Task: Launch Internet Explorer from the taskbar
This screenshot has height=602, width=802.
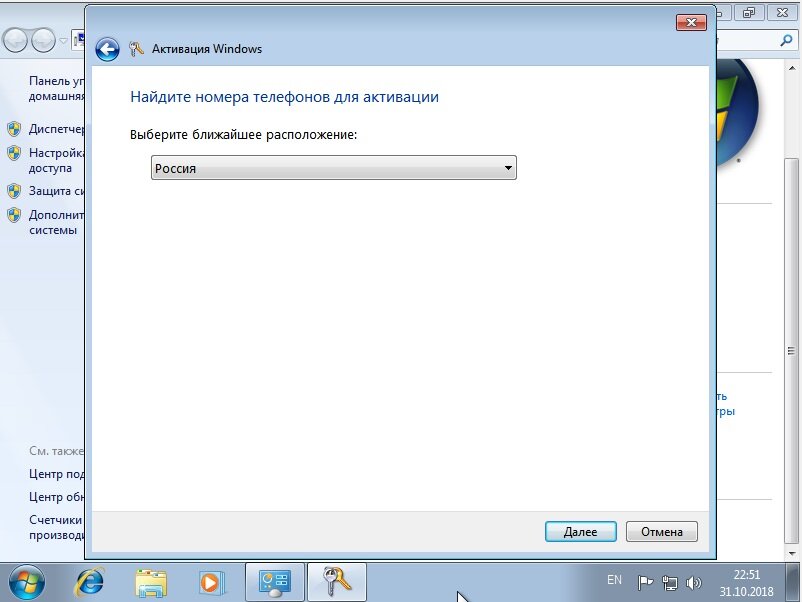Action: coord(90,582)
